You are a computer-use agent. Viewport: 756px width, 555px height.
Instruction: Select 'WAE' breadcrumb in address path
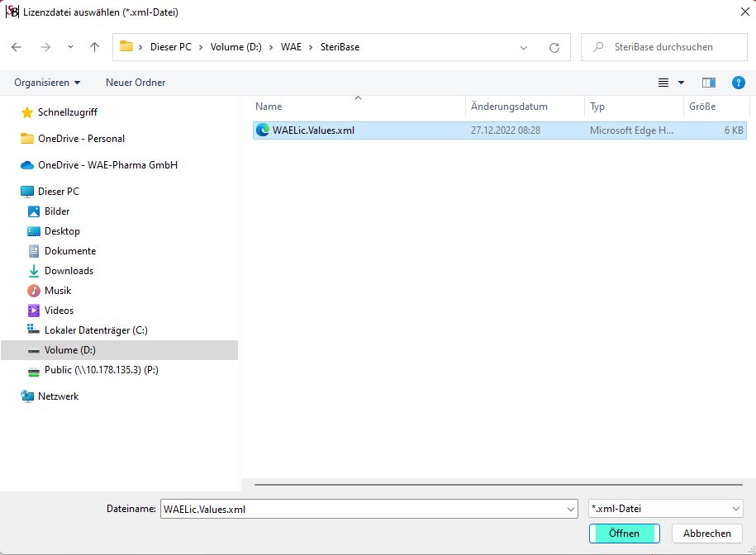[x=291, y=47]
